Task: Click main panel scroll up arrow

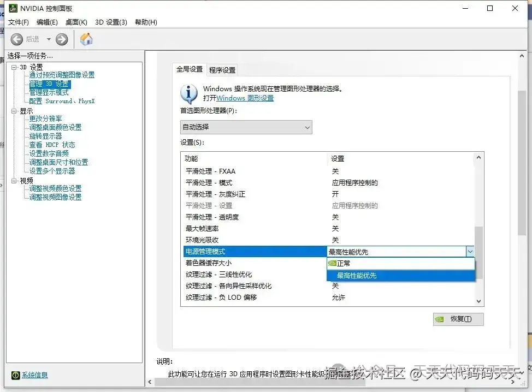Action: click(522, 56)
